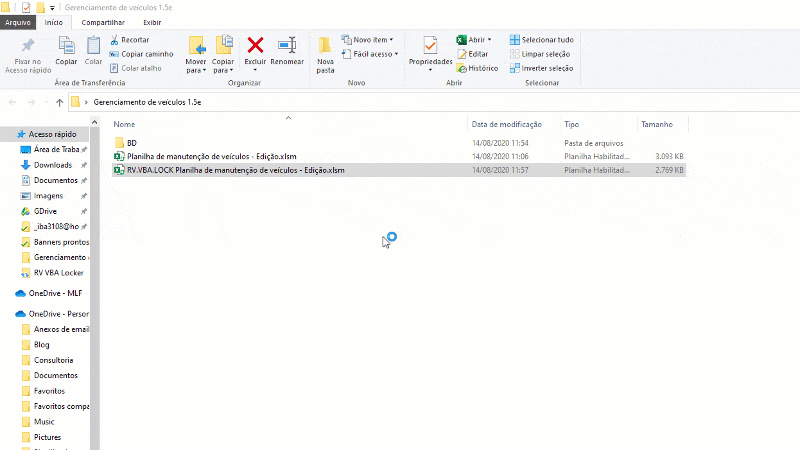Switch to the Início ribbon tab
The height and width of the screenshot is (450, 800).
tap(54, 22)
